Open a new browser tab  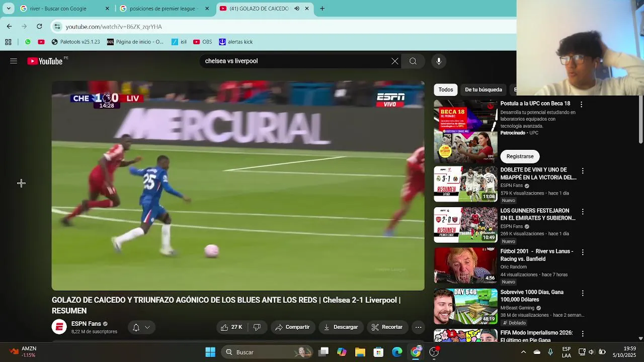point(322,9)
